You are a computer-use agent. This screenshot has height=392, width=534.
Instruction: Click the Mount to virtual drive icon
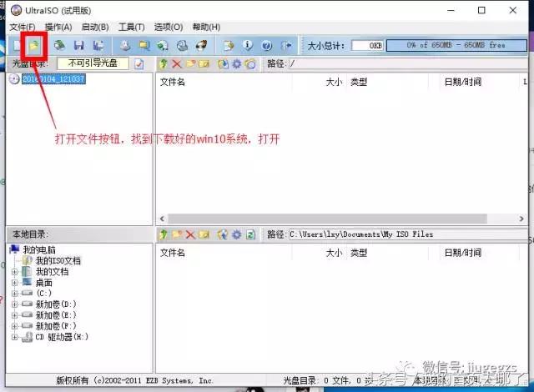182,45
